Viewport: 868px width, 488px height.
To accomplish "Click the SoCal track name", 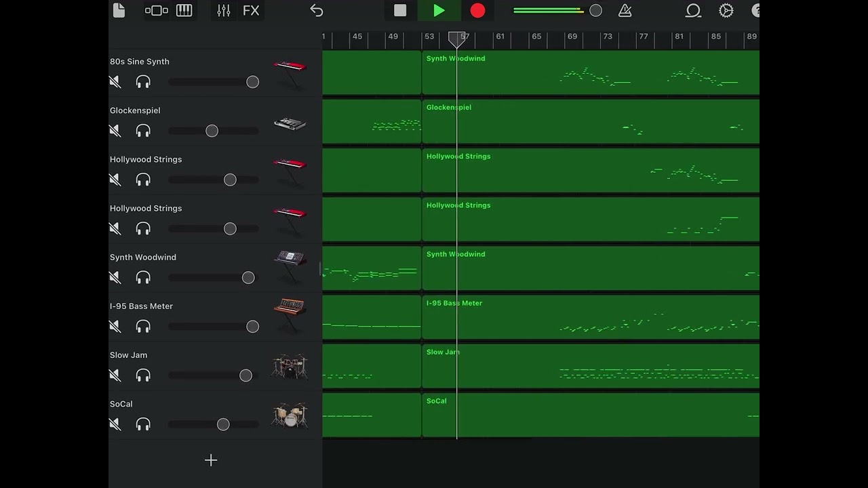I will coord(121,404).
